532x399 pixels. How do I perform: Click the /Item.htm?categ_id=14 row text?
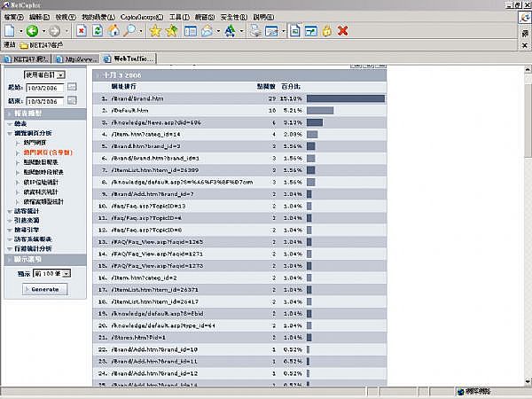(x=146, y=135)
